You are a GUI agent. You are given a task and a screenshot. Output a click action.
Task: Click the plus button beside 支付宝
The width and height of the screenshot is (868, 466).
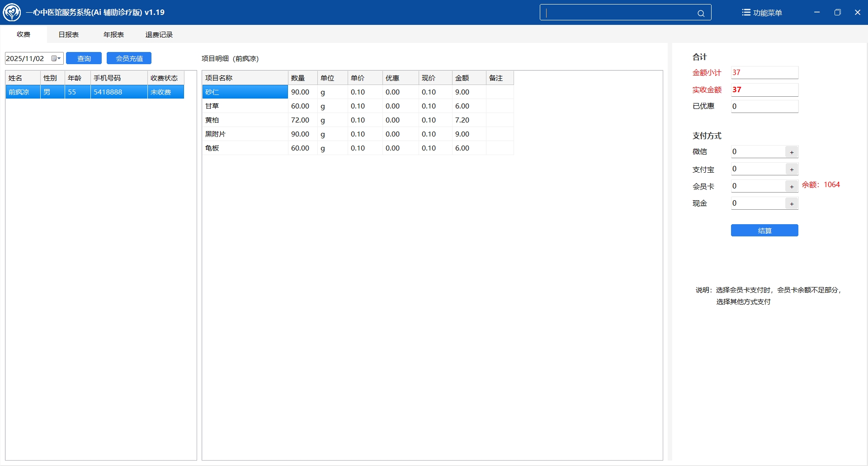click(792, 169)
